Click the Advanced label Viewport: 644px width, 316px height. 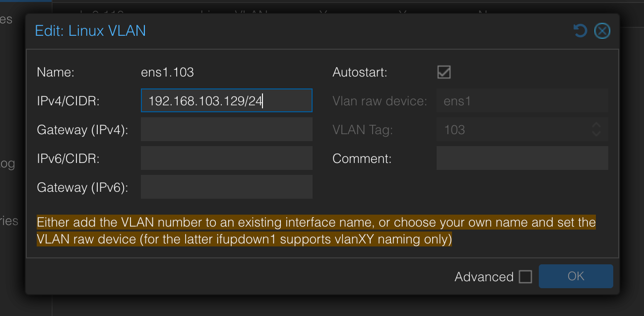coord(484,277)
